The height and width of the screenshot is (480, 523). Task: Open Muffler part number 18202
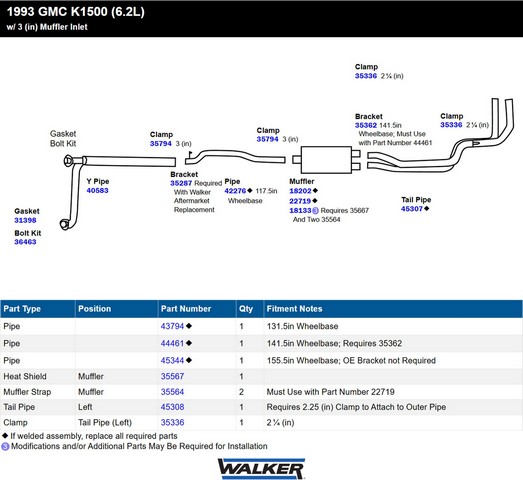pyautogui.click(x=300, y=191)
